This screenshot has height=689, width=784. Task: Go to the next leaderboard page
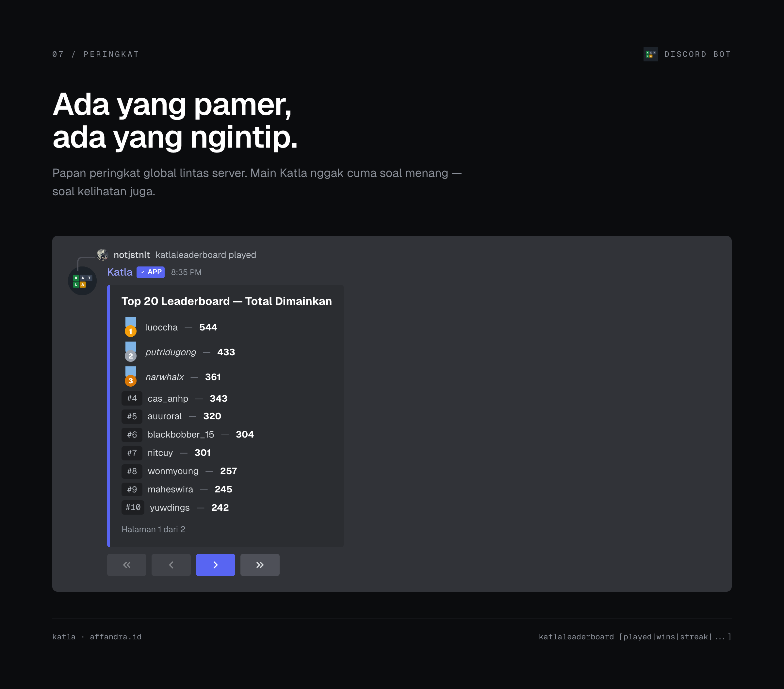(215, 565)
